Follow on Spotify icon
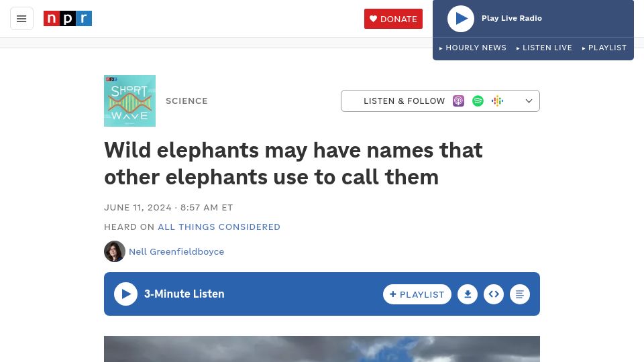The height and width of the screenshot is (362, 644). point(478,101)
